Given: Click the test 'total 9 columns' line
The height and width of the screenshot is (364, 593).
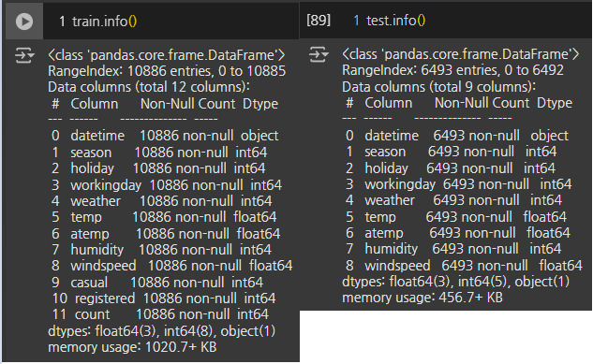Looking at the screenshot, I should [438, 87].
